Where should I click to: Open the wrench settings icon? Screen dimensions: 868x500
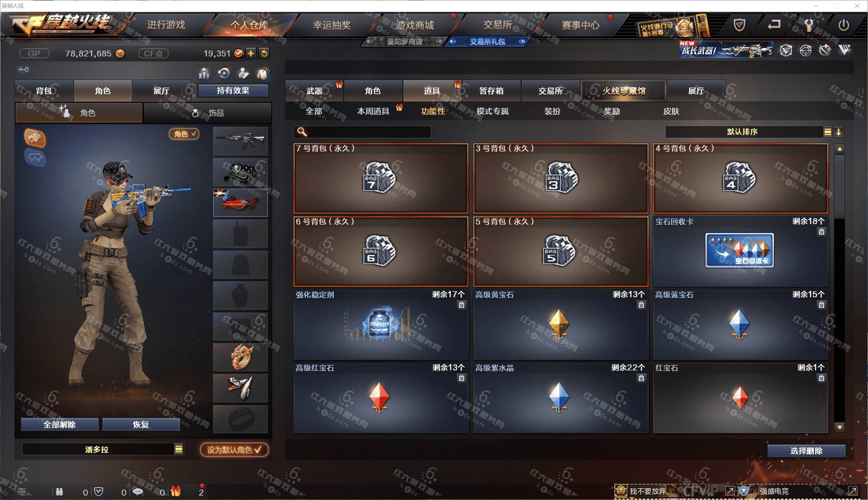coord(809,25)
